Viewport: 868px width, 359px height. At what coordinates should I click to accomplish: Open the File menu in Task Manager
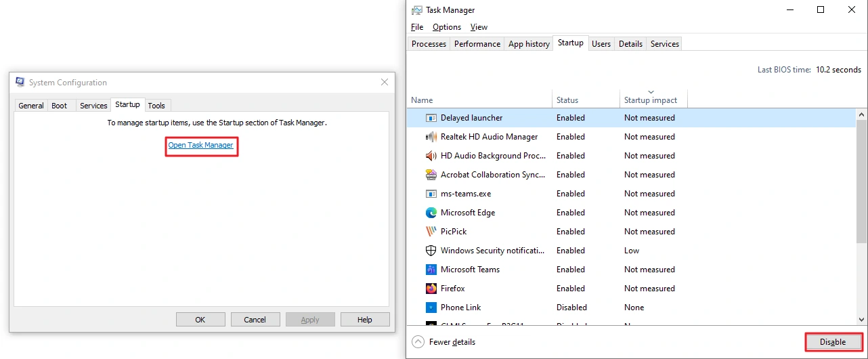(x=417, y=27)
